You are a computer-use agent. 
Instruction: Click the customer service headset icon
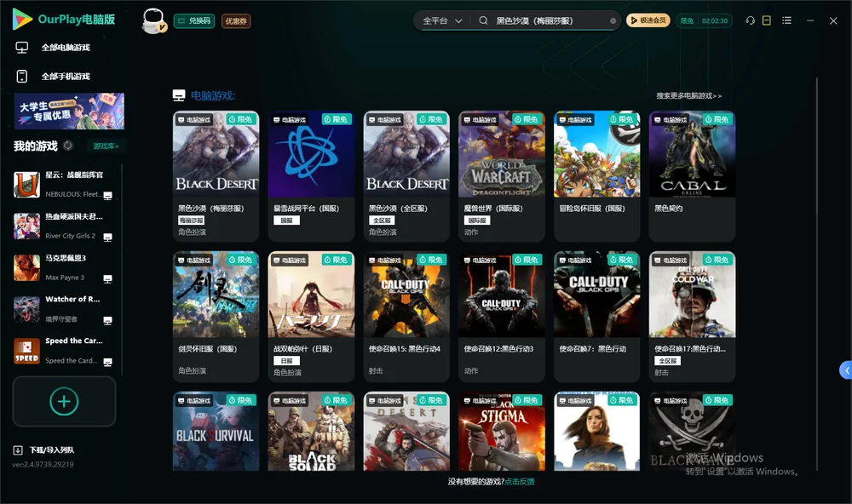pyautogui.click(x=751, y=20)
